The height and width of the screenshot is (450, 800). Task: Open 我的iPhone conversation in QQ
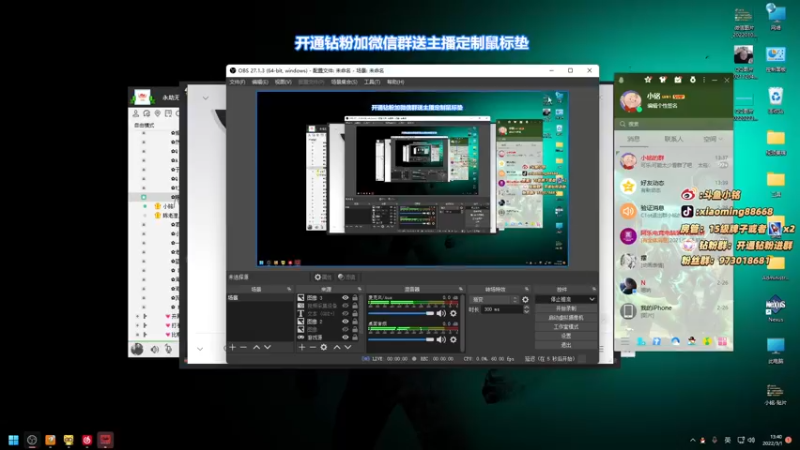click(x=673, y=311)
